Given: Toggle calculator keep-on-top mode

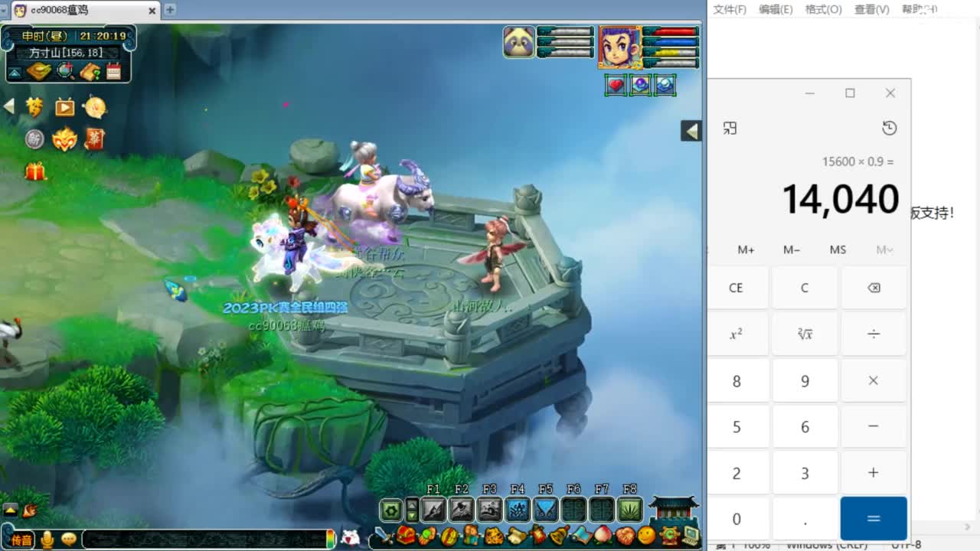Looking at the screenshot, I should pos(730,128).
